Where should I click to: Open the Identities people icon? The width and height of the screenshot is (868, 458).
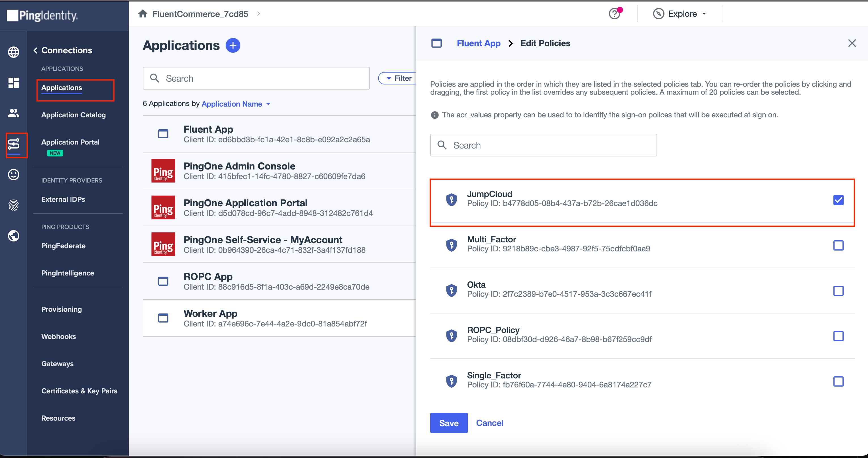[x=14, y=113]
